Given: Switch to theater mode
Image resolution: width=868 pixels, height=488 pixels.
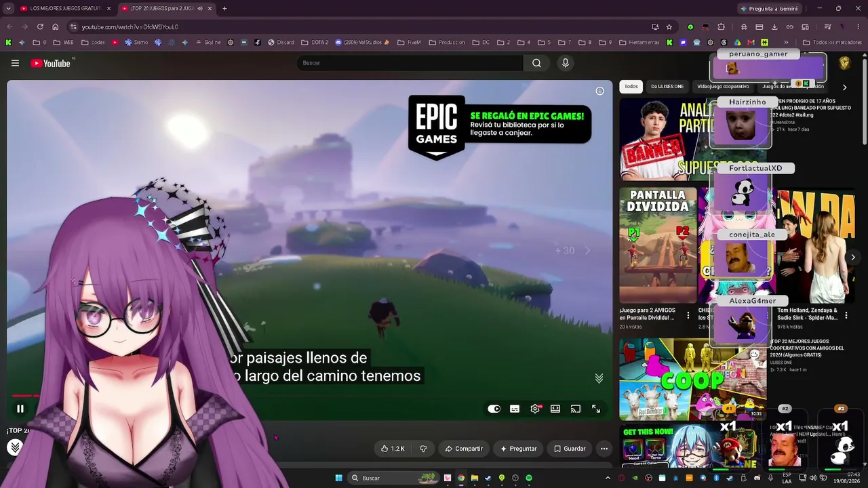Looking at the screenshot, I should click(555, 409).
